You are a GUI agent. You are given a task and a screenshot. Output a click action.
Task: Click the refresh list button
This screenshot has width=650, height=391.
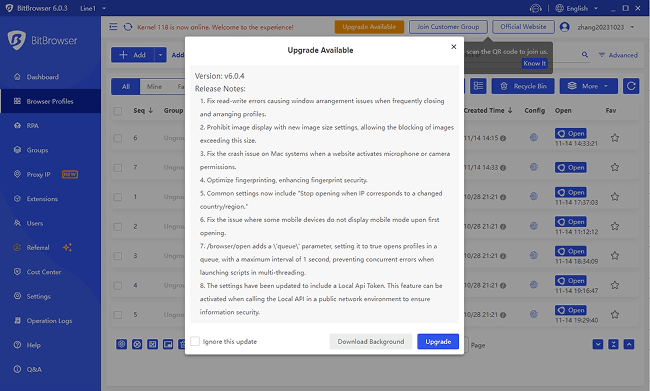click(631, 86)
